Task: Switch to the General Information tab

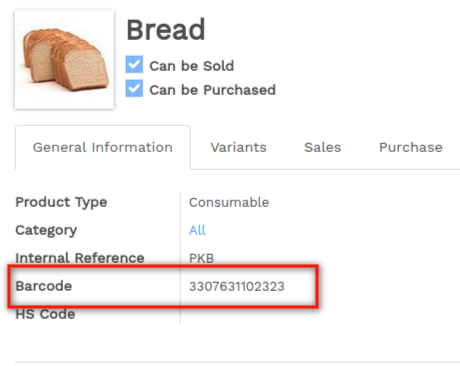Action: point(103,147)
